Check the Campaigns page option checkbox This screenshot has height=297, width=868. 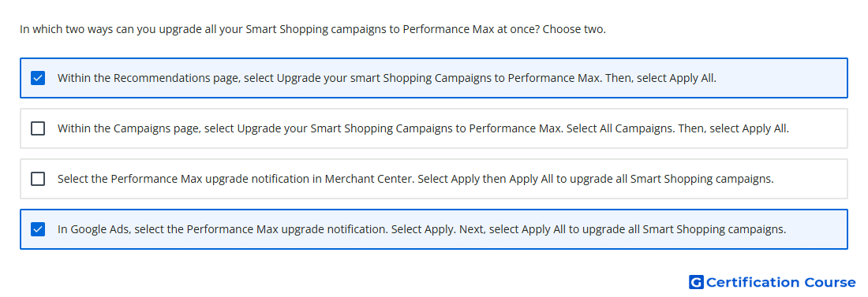click(x=38, y=128)
